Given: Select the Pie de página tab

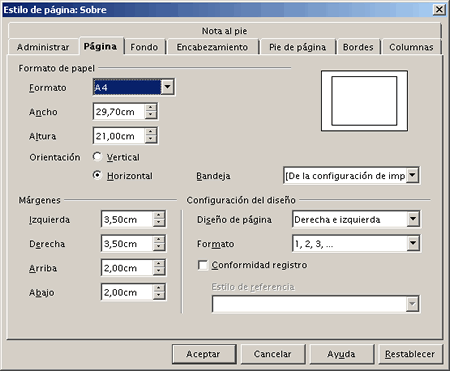Looking at the screenshot, I should tap(297, 47).
